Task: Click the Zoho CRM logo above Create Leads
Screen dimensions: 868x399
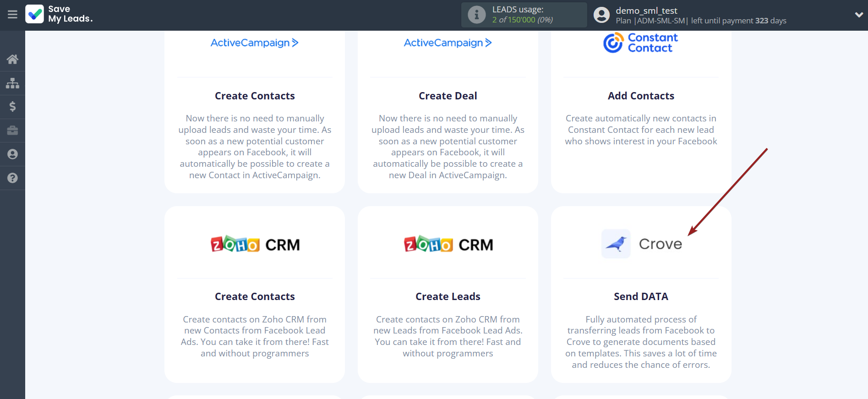Action: 448,245
